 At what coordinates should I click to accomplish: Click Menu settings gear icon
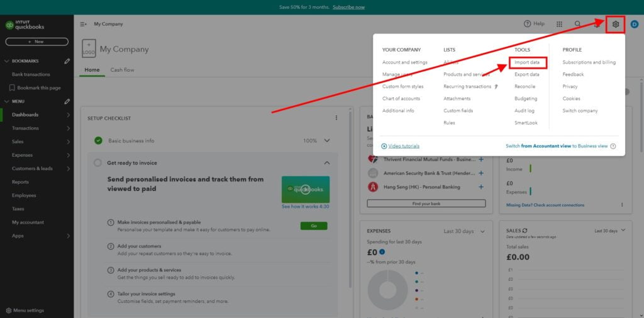click(9, 310)
